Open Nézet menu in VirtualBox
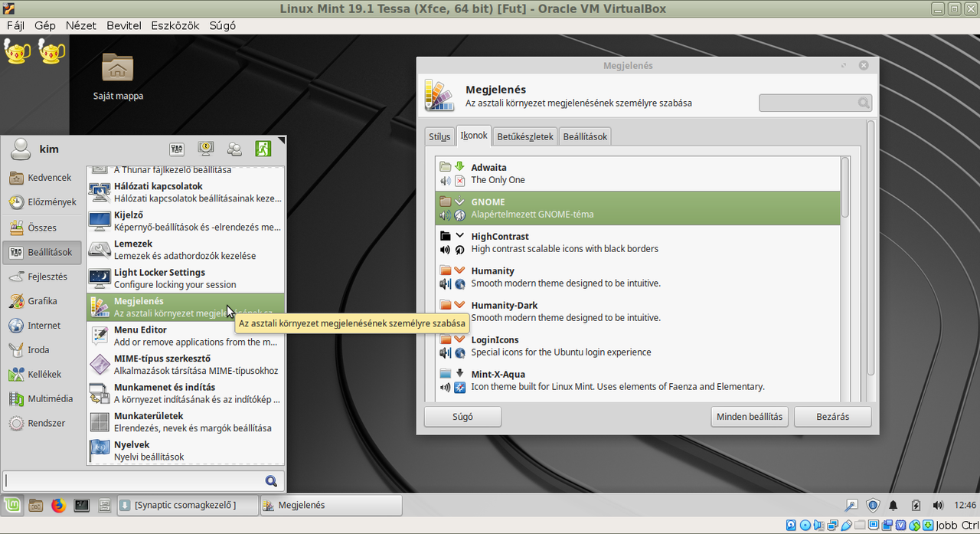This screenshot has width=980, height=534. pyautogui.click(x=81, y=25)
